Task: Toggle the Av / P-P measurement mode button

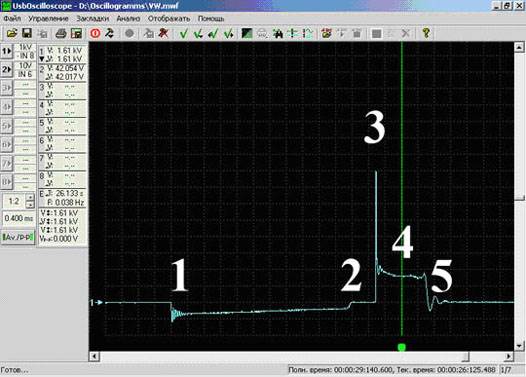Action: [x=18, y=237]
